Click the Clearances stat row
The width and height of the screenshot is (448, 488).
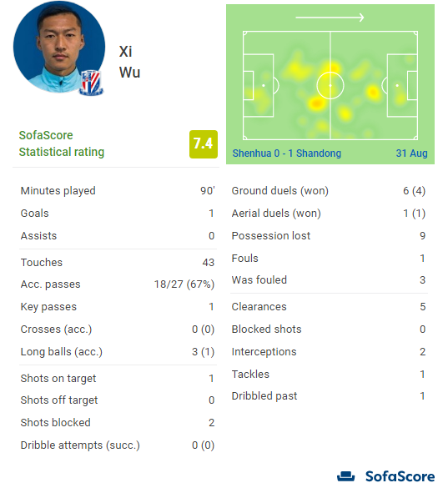click(329, 307)
